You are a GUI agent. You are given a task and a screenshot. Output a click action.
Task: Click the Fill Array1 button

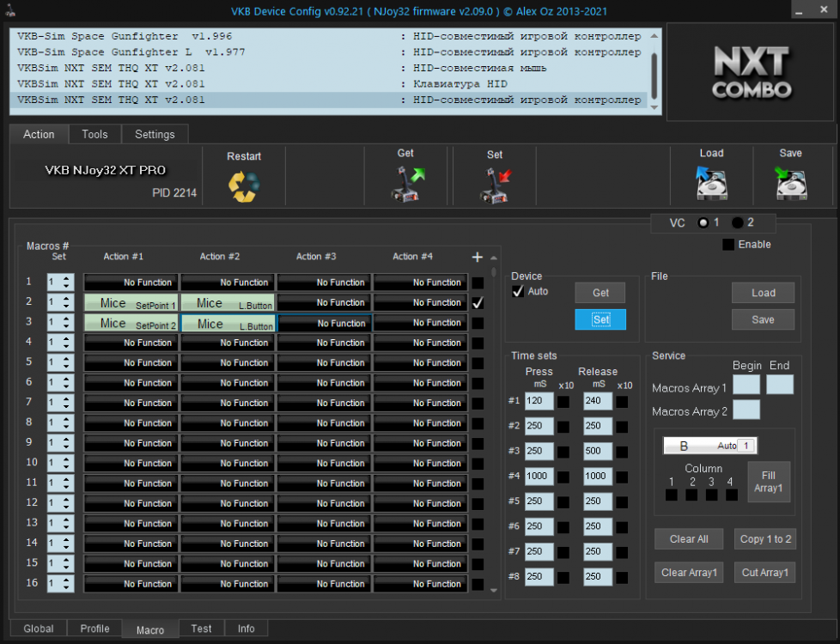pos(768,482)
